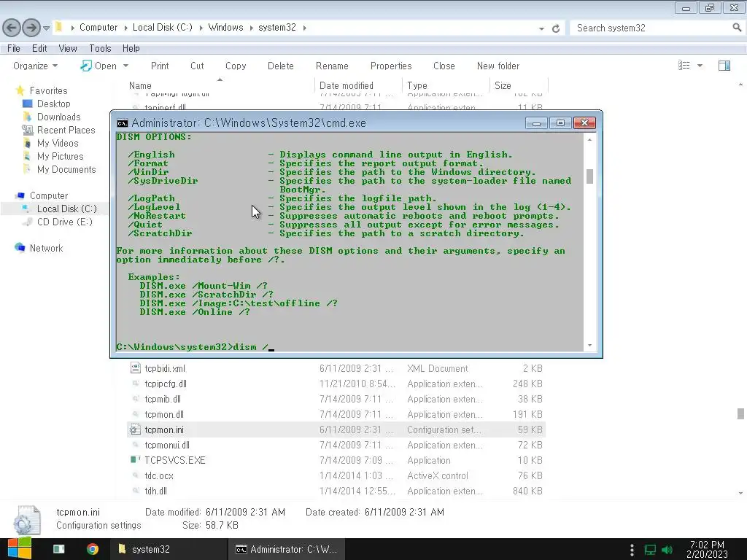Open recent locations dropdown arrow
This screenshot has height=560, width=747.
tap(46, 28)
